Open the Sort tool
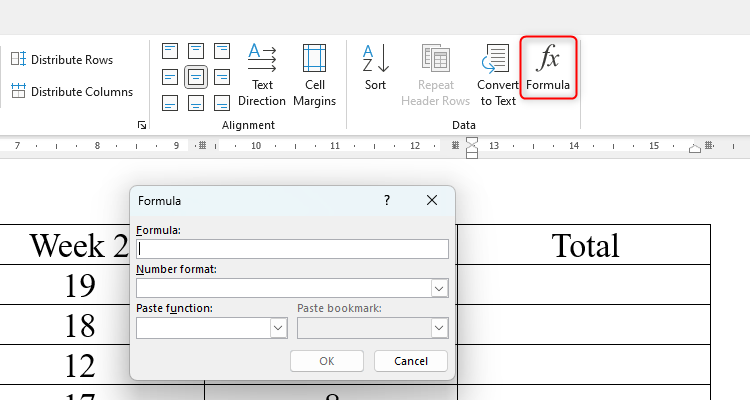750x400 pixels. click(375, 68)
